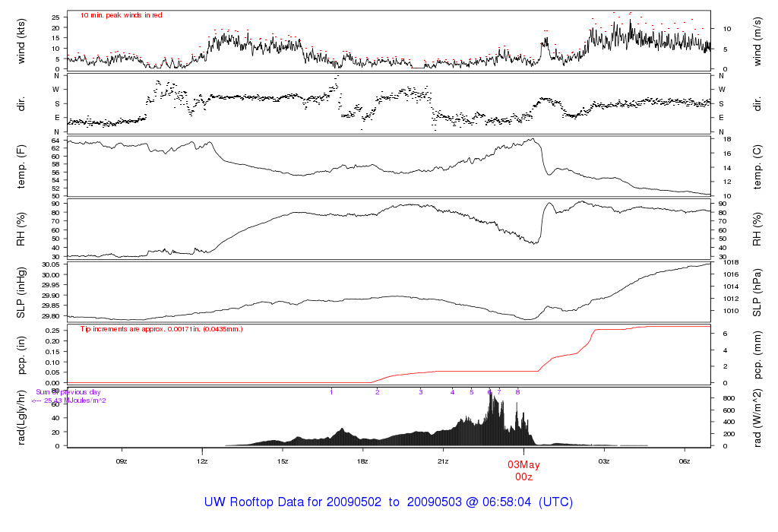Click the "rad (W/m^2)" axis label
778x532 pixels.
click(x=757, y=418)
